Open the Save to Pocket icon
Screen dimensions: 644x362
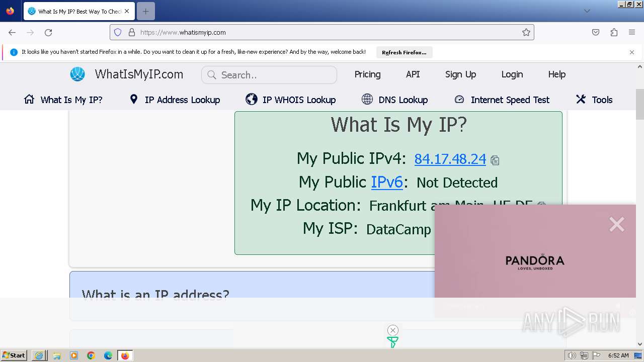(x=596, y=32)
